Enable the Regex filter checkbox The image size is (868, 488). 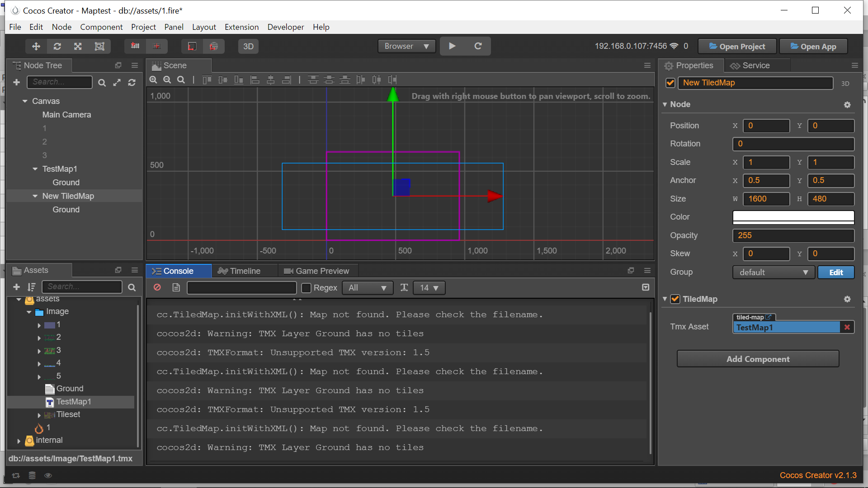pyautogui.click(x=306, y=288)
